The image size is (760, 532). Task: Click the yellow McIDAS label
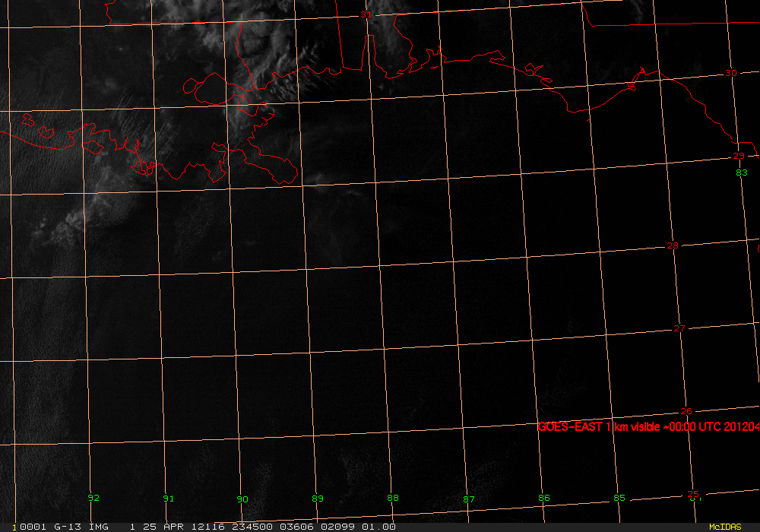tap(725, 527)
